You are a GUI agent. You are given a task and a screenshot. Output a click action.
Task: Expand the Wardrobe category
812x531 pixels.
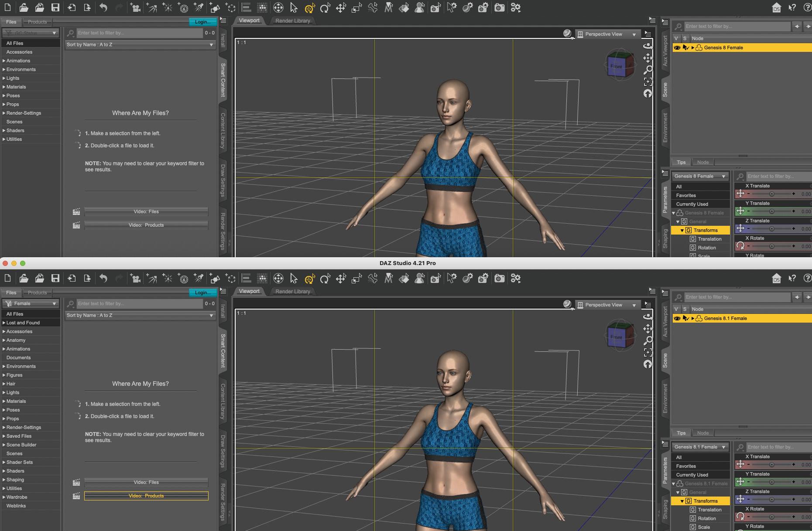[x=4, y=497]
